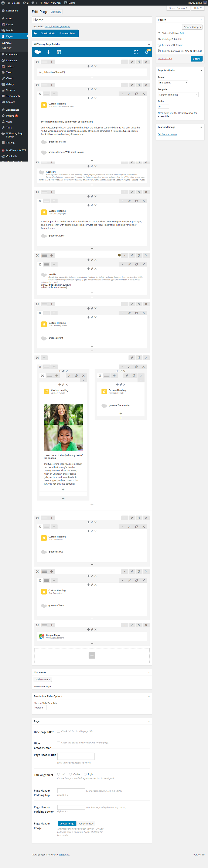
Task: Click the WPBakery cloud logo icon
Action: pyautogui.click(x=37, y=52)
